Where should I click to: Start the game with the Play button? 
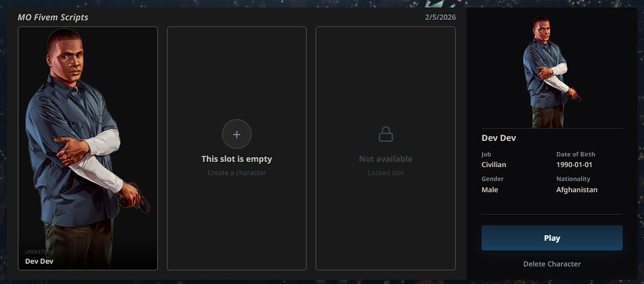pos(552,238)
